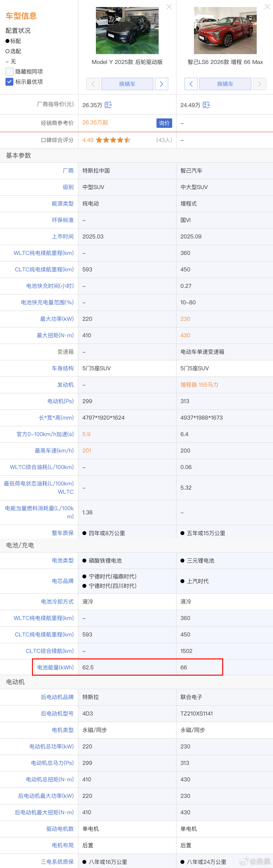Open Model Y price calculator icon
273x868 pixels.
click(x=108, y=105)
